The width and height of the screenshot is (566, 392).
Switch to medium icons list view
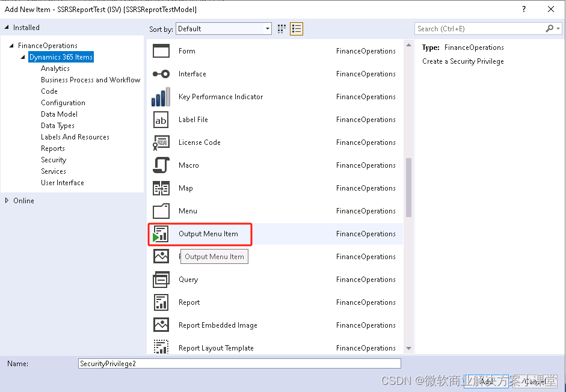(297, 29)
